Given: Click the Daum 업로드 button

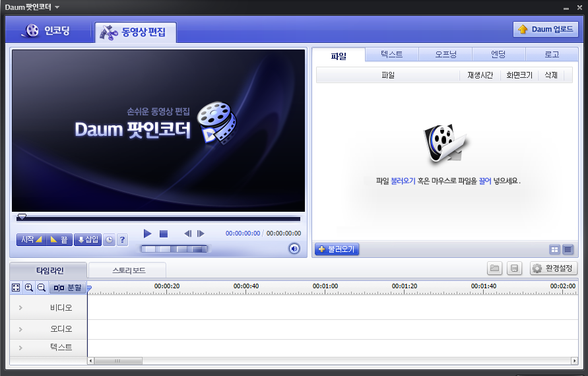Looking at the screenshot, I should (x=546, y=29).
